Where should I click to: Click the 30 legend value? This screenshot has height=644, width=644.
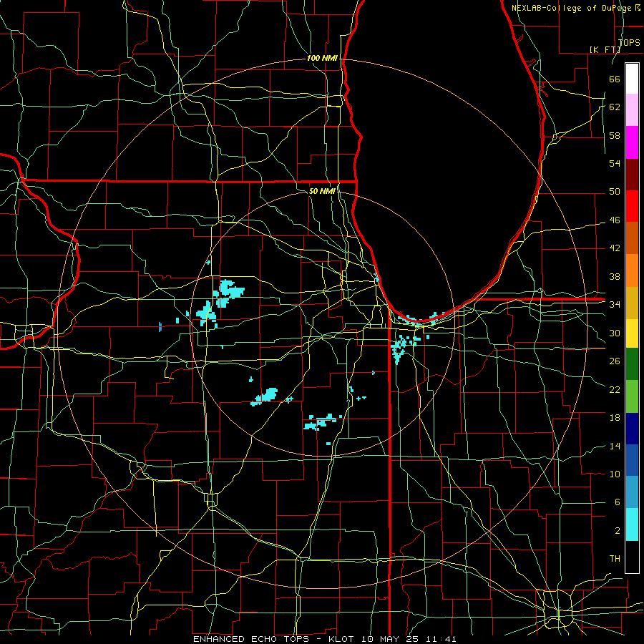[x=615, y=333]
